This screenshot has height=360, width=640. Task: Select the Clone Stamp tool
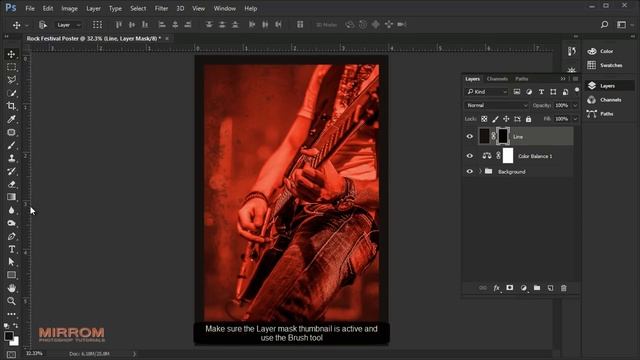[x=11, y=158]
